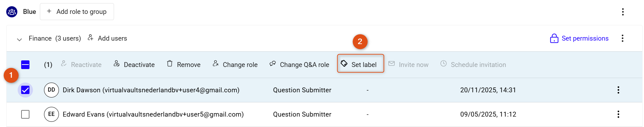Click the DD avatar
644x127 pixels.
pos(51,90)
